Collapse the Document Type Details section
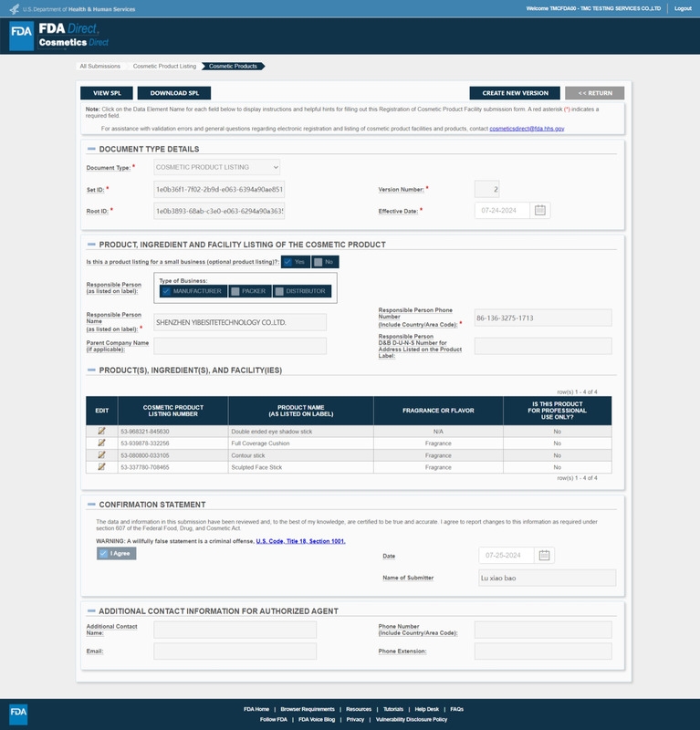Screen dimensions: 700x730 91,149
